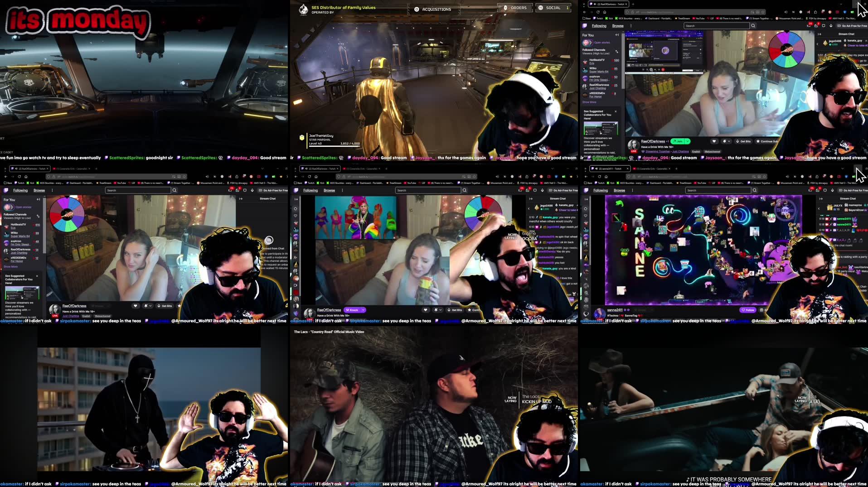Open suggested collaborators thumbnail in Join button frame
The height and width of the screenshot is (487, 868).
[601, 129]
